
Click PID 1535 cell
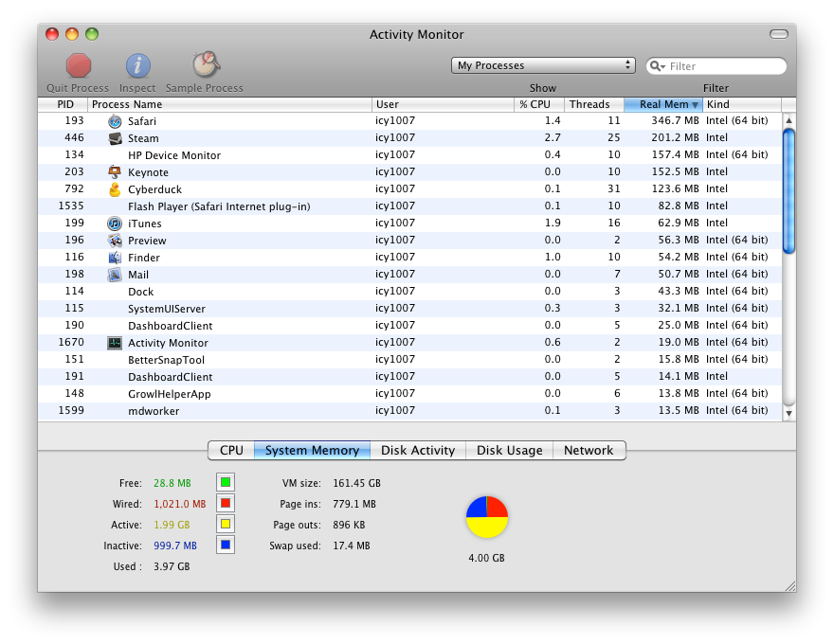click(x=71, y=206)
